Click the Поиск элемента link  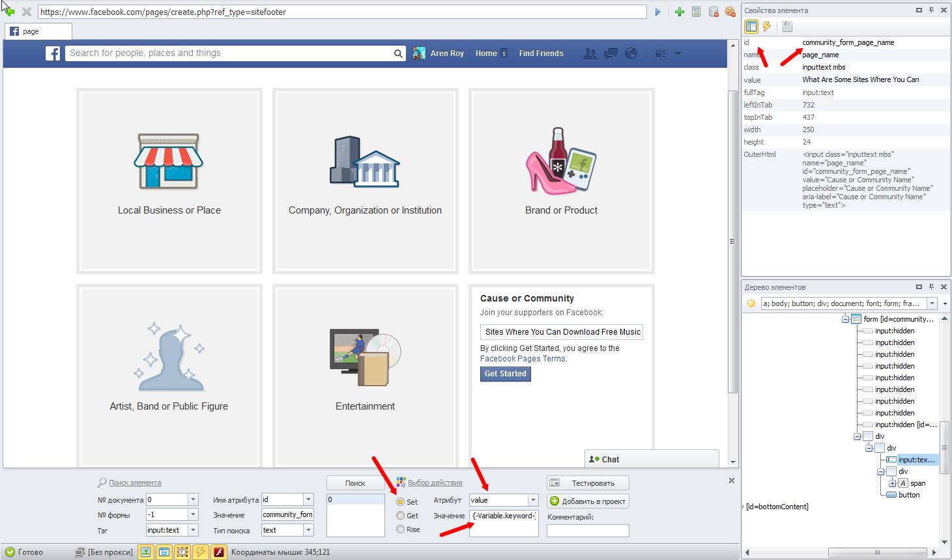(135, 483)
